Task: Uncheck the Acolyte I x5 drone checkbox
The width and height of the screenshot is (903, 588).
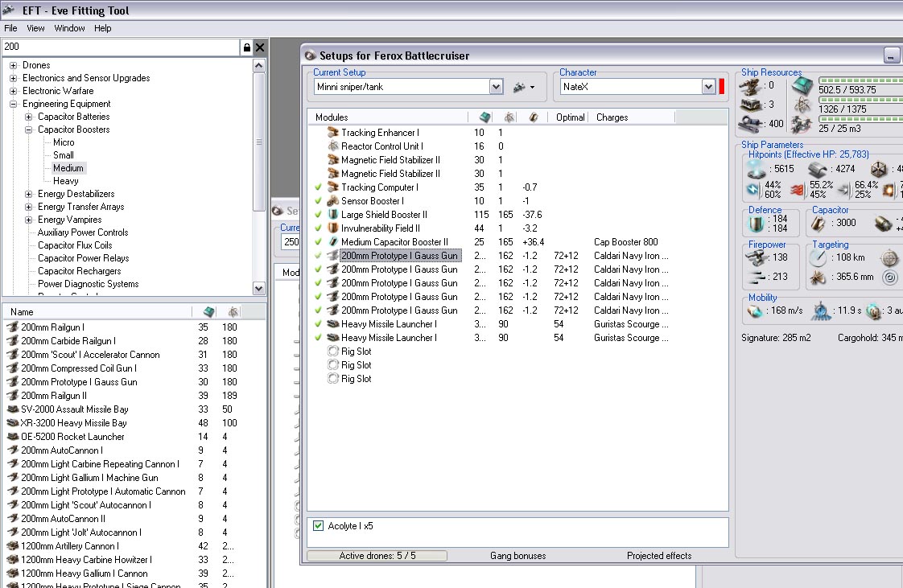Action: [319, 526]
